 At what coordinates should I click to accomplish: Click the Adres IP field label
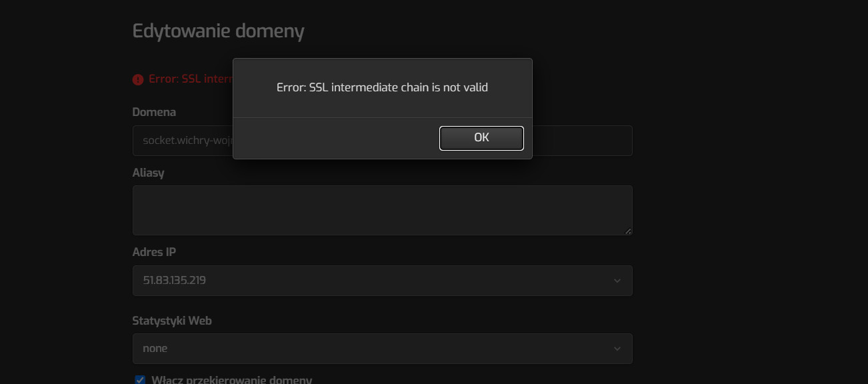pos(154,252)
